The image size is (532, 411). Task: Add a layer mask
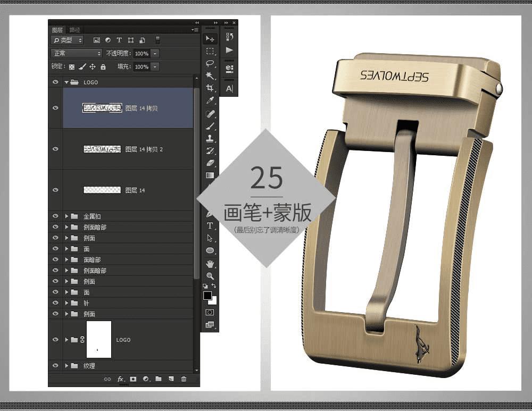tap(133, 379)
